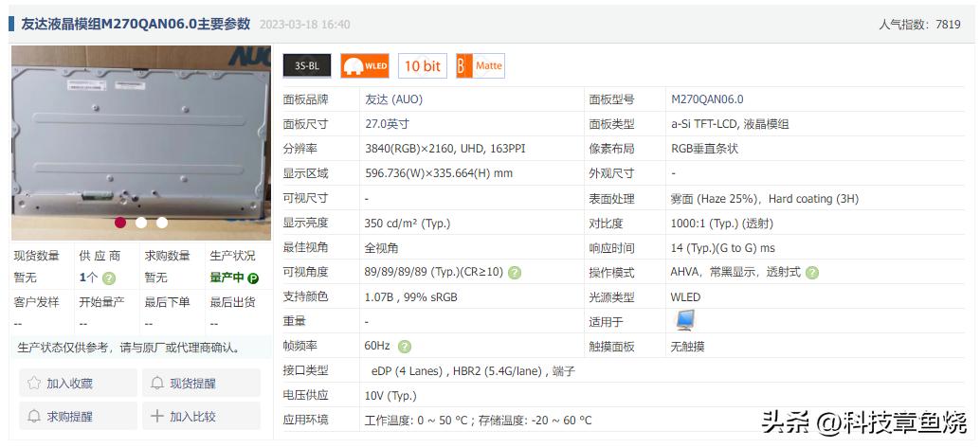Select the third carousel dot
The height and width of the screenshot is (448, 980).
coord(162,223)
